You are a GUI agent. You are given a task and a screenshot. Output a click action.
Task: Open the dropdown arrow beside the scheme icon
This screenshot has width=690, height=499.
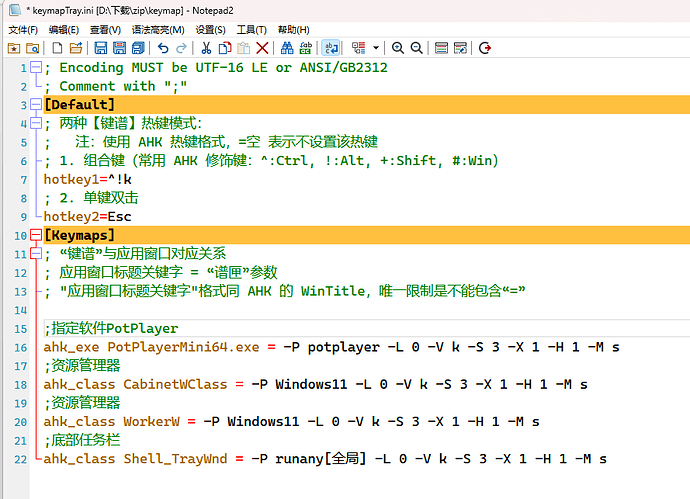(376, 48)
